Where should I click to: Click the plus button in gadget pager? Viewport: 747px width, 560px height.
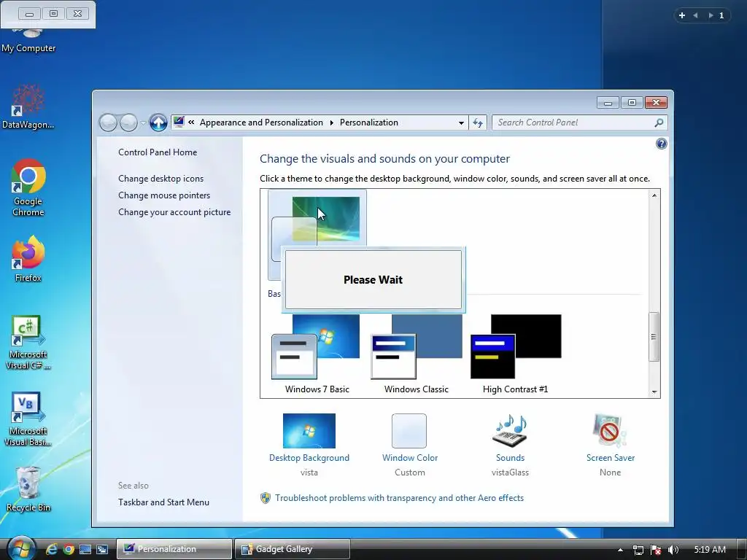tap(682, 15)
